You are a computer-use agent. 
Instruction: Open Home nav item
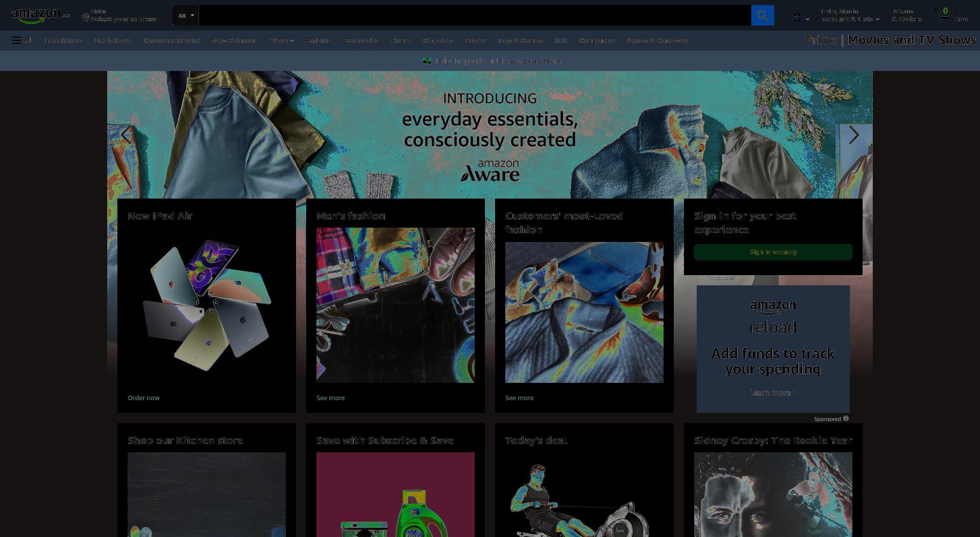point(400,40)
